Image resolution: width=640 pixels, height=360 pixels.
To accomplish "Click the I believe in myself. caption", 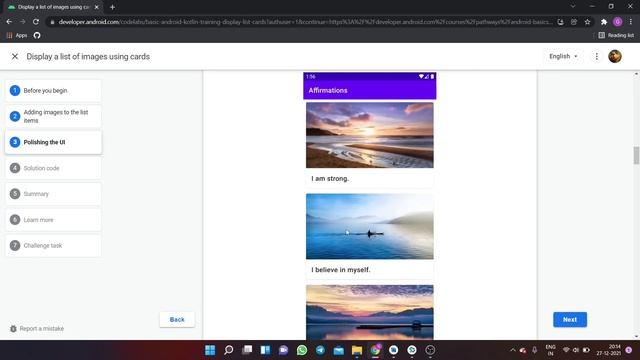I will (x=341, y=270).
